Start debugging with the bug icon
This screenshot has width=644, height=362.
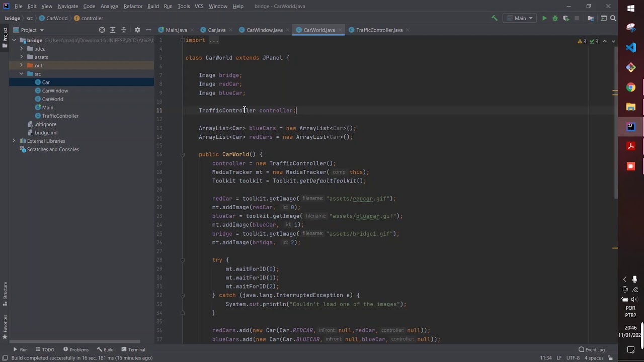pyautogui.click(x=555, y=18)
